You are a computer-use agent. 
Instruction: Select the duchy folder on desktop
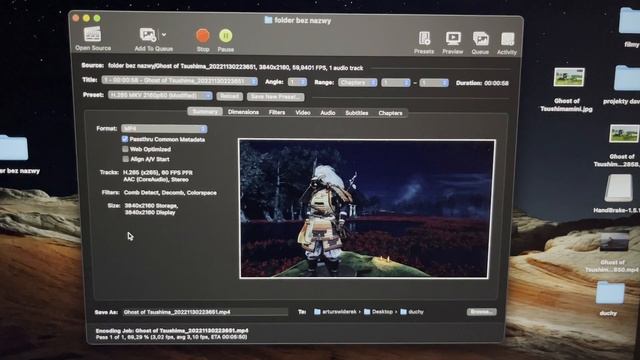[610, 293]
